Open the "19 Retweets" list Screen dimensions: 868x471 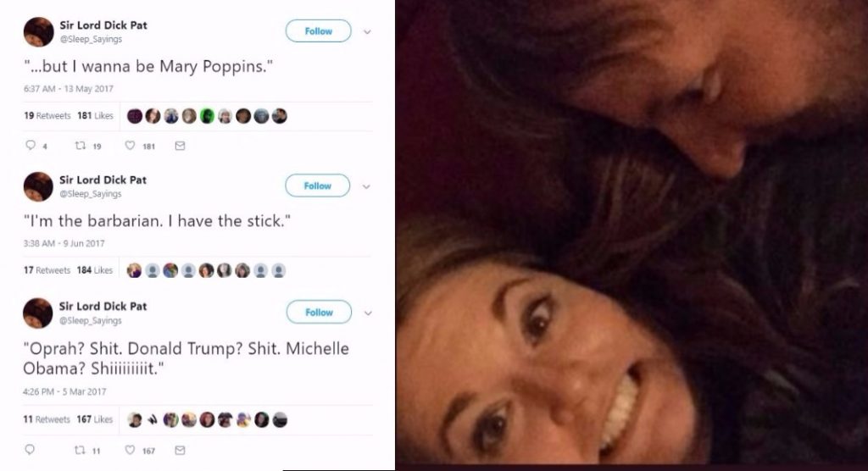click(x=47, y=116)
